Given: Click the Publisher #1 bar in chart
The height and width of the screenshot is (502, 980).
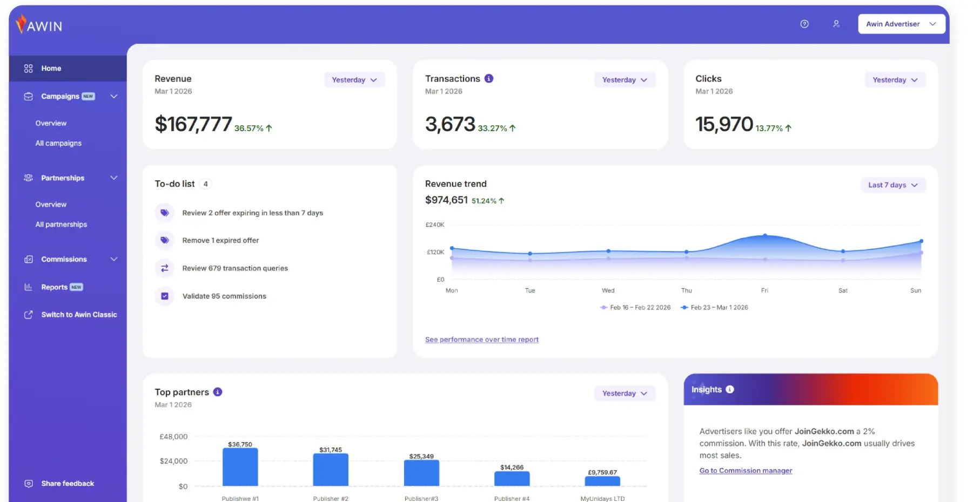Looking at the screenshot, I should [240, 467].
